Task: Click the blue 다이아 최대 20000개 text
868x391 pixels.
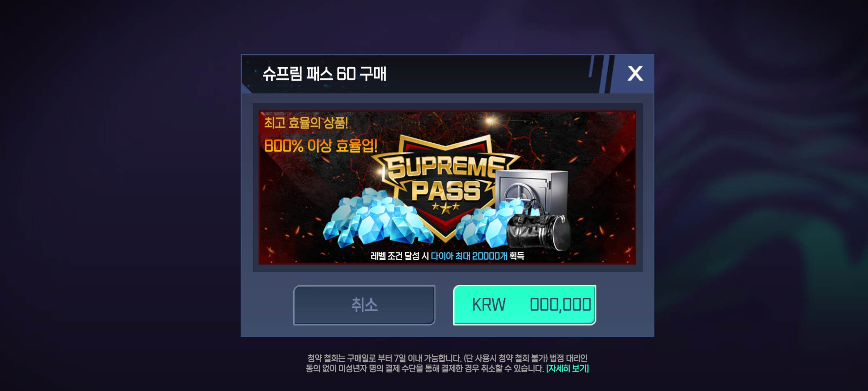Action: (469, 256)
